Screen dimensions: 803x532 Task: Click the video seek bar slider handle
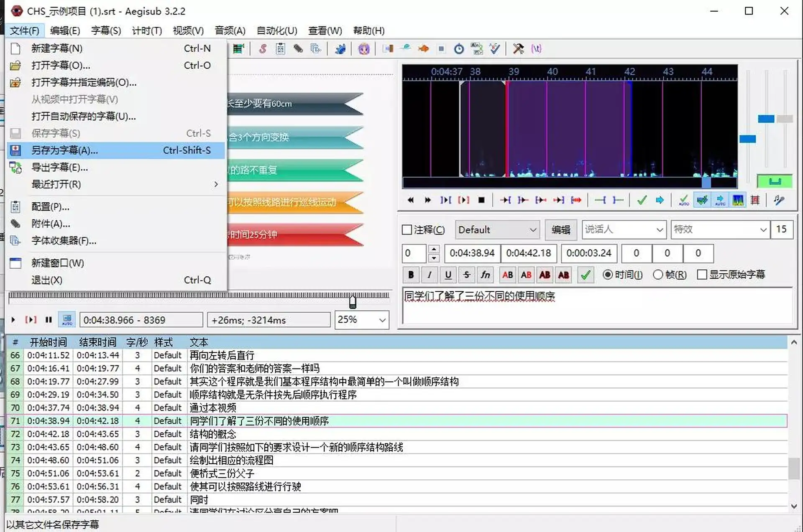[353, 302]
